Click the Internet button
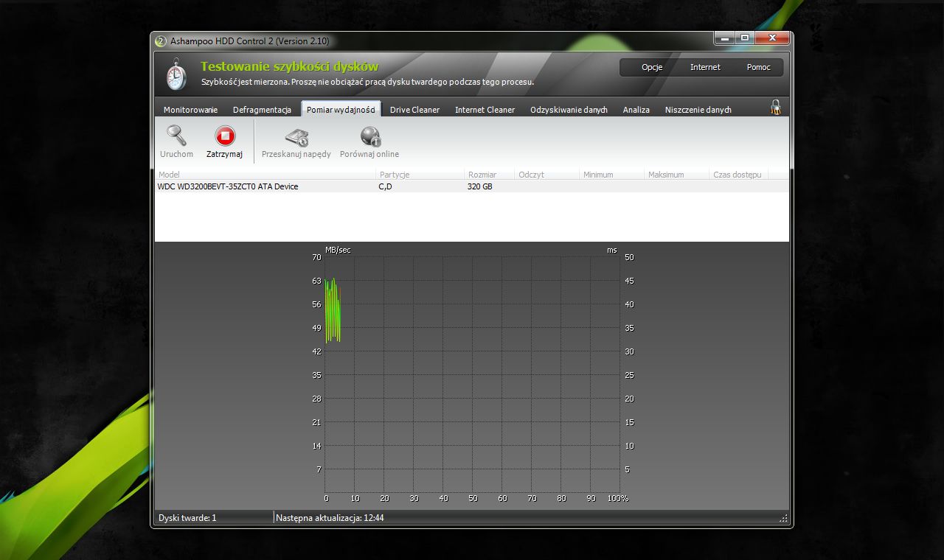 click(705, 67)
